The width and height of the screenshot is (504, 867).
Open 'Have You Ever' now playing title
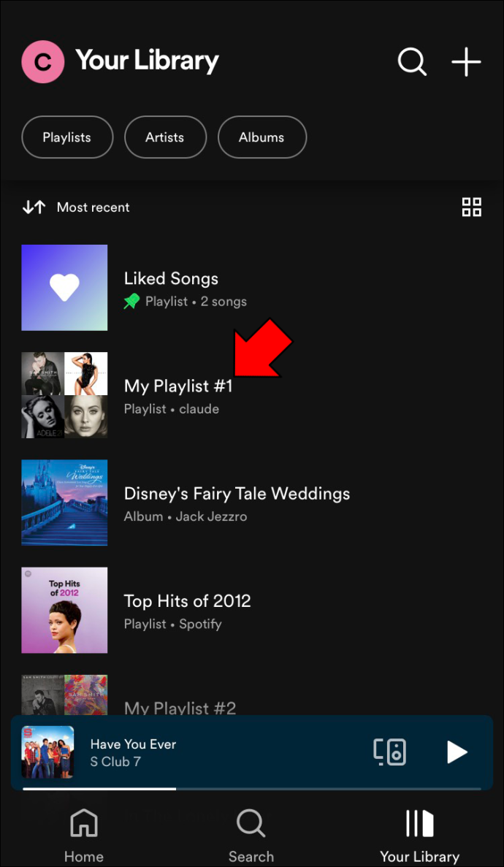(133, 744)
